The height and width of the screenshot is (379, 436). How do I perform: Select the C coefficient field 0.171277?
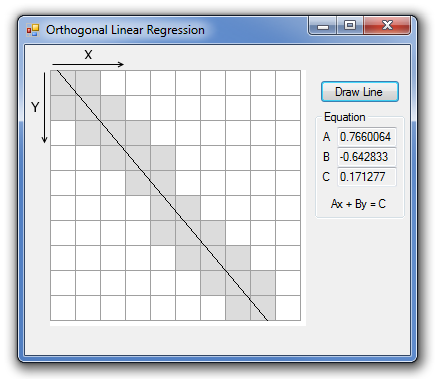(367, 177)
